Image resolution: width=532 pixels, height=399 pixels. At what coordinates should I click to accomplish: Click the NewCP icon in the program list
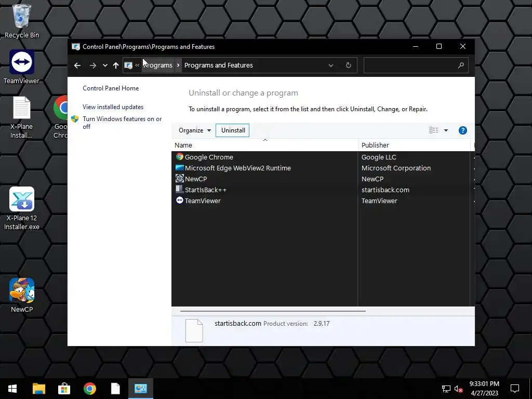[x=179, y=179]
